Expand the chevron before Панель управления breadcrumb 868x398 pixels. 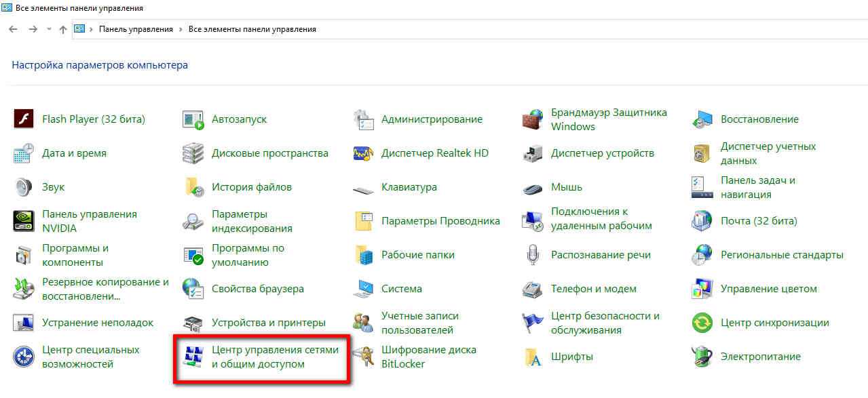[91, 29]
